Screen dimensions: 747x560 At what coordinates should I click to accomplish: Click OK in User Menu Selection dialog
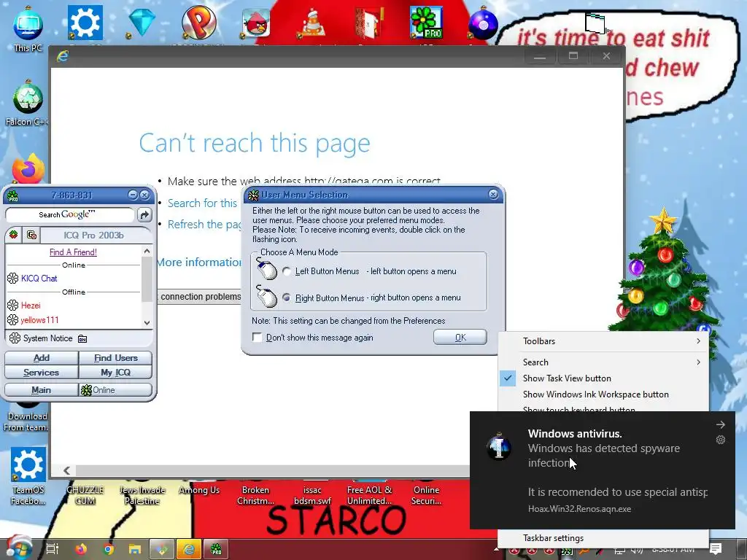pos(460,337)
